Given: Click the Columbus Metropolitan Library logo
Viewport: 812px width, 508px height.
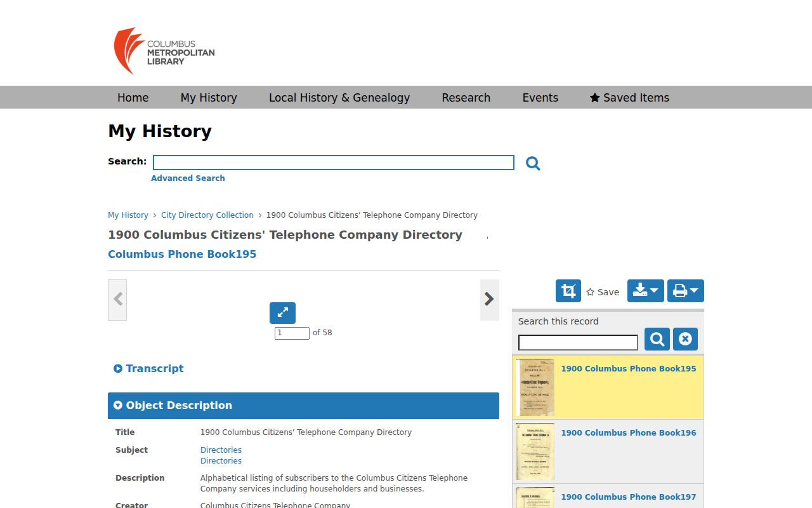Looking at the screenshot, I should point(164,51).
